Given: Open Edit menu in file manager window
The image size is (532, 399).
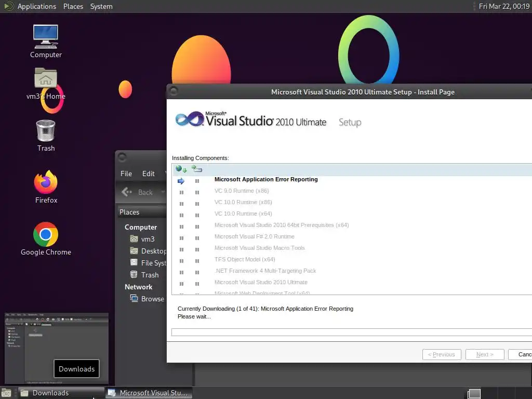Looking at the screenshot, I should [148, 174].
